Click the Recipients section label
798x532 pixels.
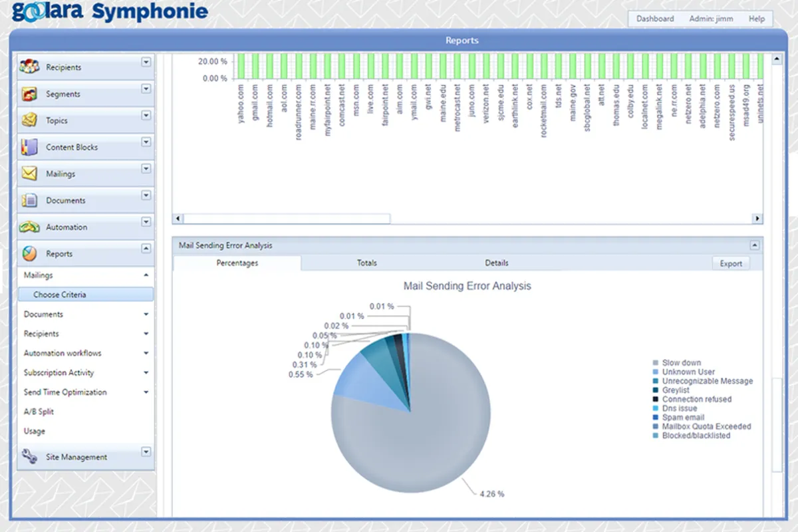coord(64,67)
